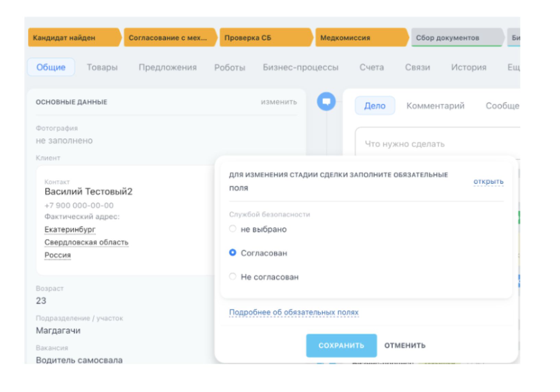560x392 pixels.
Task: Select the 'не выбрано' radio option
Action: click(233, 229)
